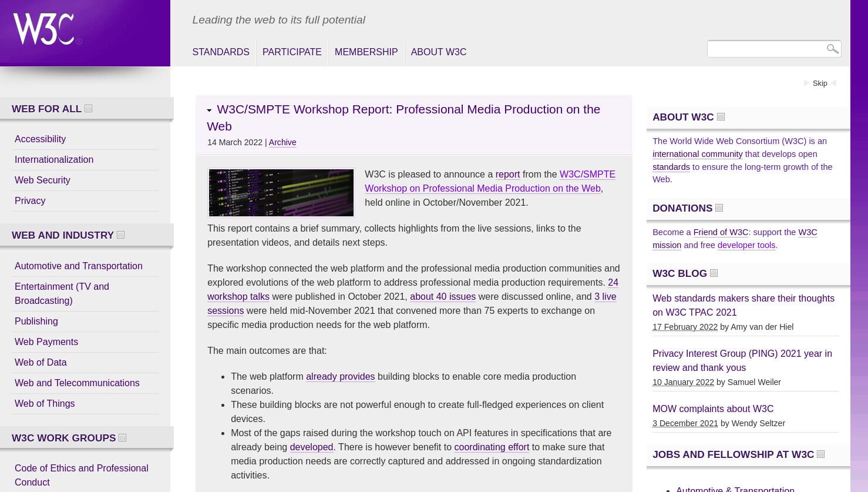Open Web Security link
Image resolution: width=868 pixels, height=492 pixels.
point(42,180)
